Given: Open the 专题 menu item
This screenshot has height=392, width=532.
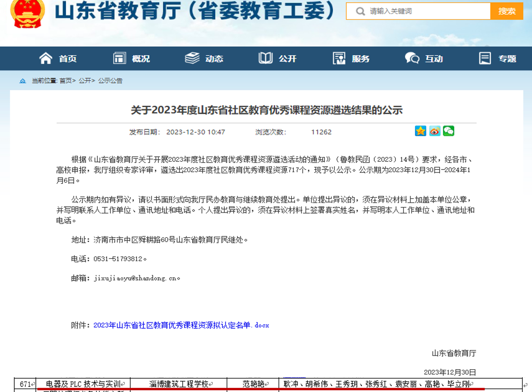Looking at the screenshot, I should click(x=507, y=59).
